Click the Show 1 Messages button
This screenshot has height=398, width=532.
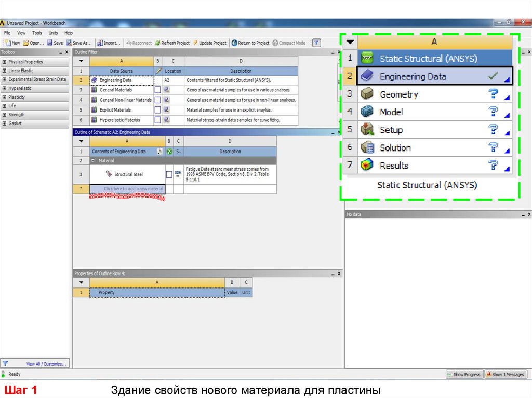[x=506, y=374]
